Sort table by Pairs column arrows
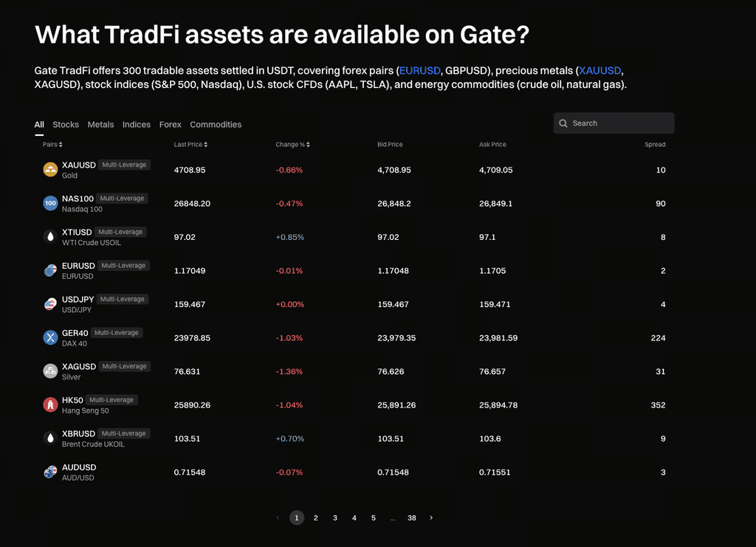Viewport: 756px width, 547px height. click(x=61, y=145)
